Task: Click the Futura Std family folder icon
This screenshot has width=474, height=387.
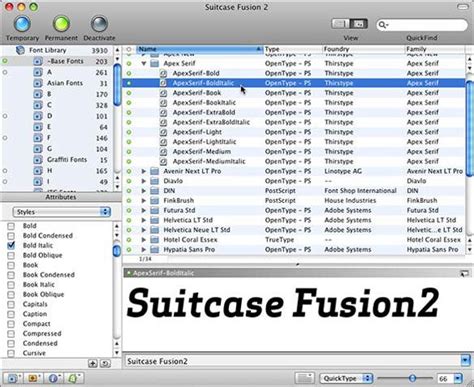Action: pyautogui.click(x=154, y=210)
